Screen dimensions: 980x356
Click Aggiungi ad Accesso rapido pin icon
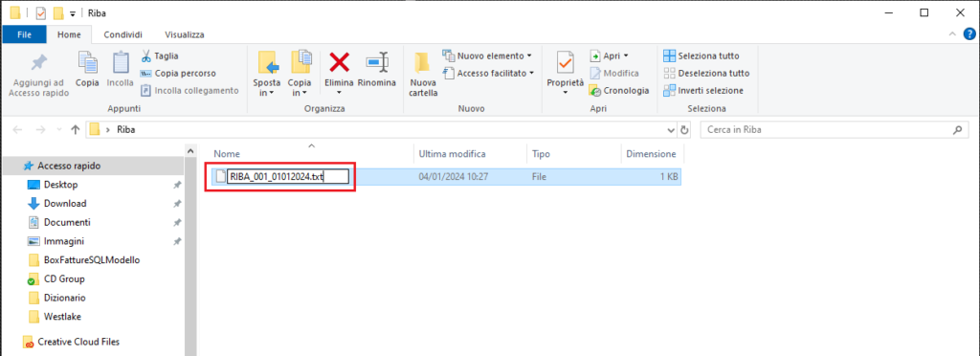(38, 64)
